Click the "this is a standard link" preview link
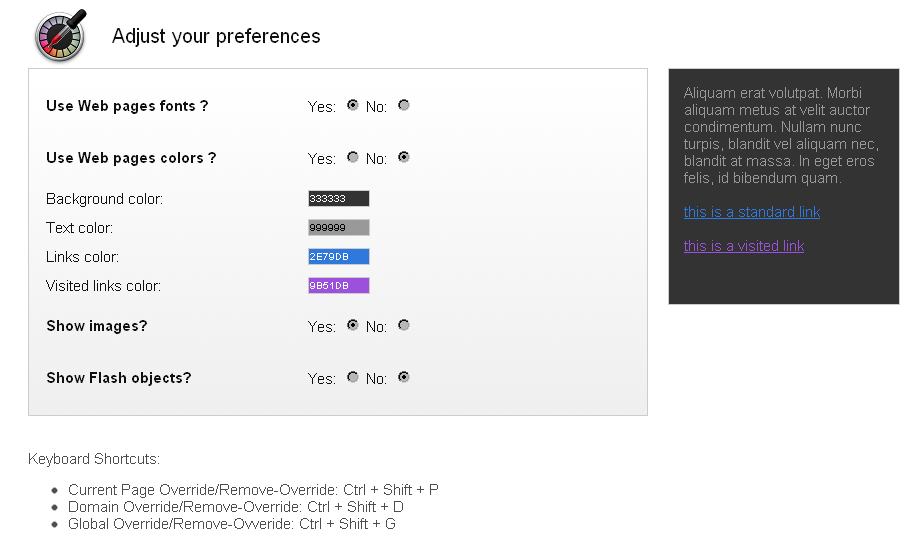The width and height of the screenshot is (909, 549). tap(752, 212)
